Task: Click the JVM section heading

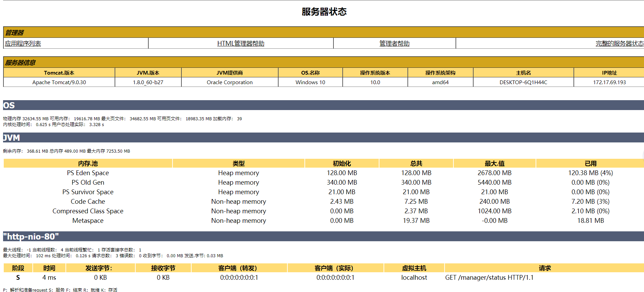Action: point(324,137)
